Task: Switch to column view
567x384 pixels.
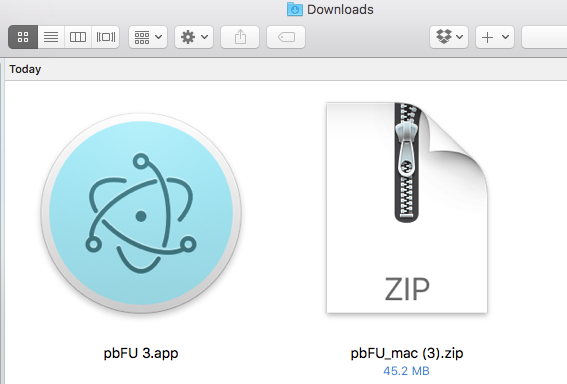Action: coord(78,37)
